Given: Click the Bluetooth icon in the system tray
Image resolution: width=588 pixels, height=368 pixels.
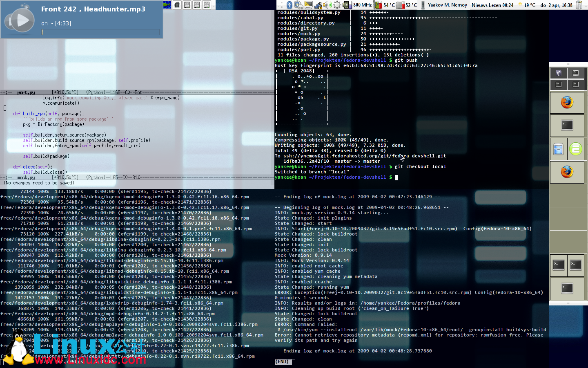Looking at the screenshot, I should (x=290, y=5).
